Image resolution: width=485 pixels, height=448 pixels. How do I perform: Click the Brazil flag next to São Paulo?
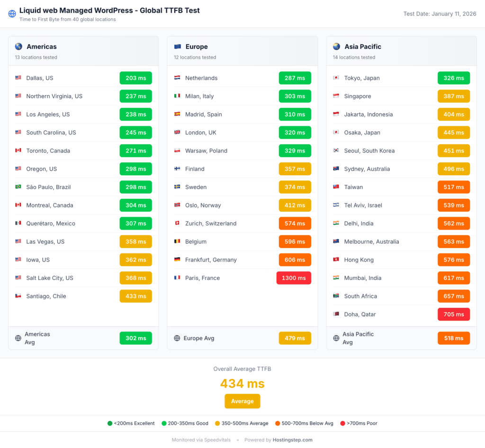pyautogui.click(x=18, y=187)
